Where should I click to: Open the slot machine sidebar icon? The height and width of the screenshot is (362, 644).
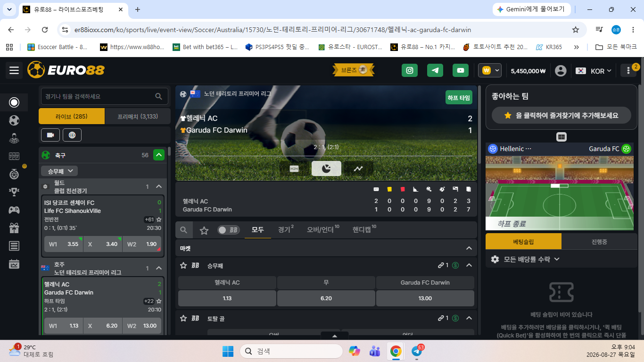14,156
